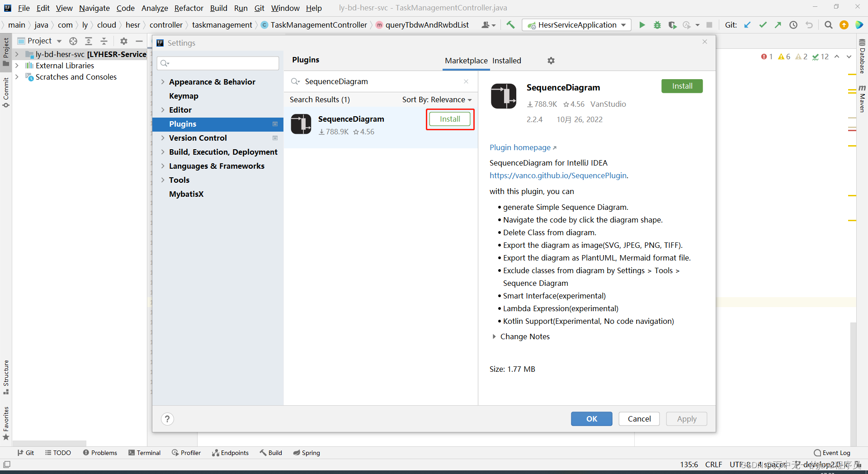The height and width of the screenshot is (474, 868).
Task: Open Project panel options gear icon
Action: point(124,41)
